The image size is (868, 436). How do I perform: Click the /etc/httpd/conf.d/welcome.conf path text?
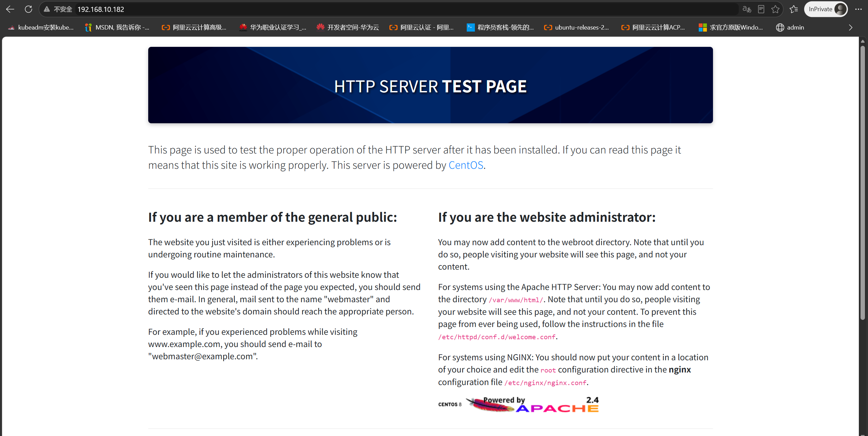497,337
